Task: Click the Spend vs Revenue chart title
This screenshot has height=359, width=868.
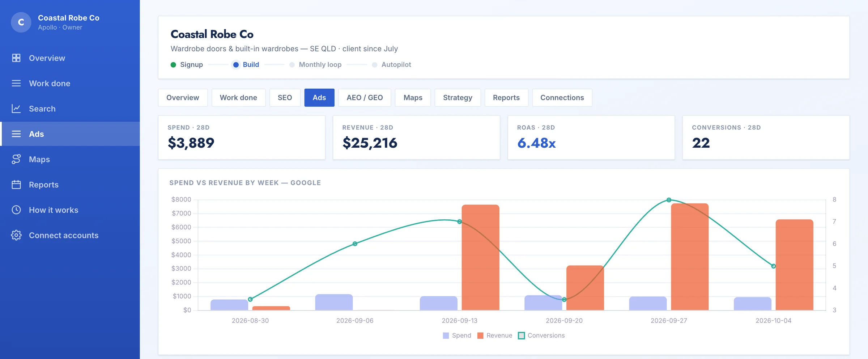Action: tap(245, 183)
